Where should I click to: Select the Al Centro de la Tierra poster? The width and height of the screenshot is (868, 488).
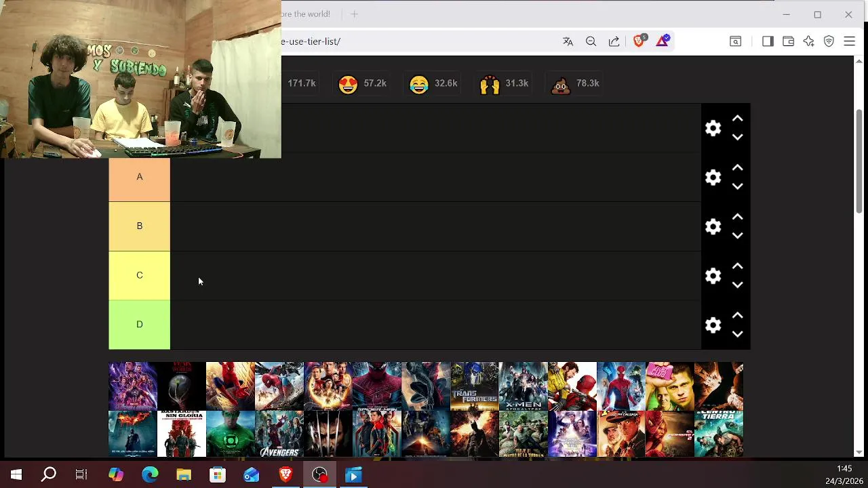(719, 434)
